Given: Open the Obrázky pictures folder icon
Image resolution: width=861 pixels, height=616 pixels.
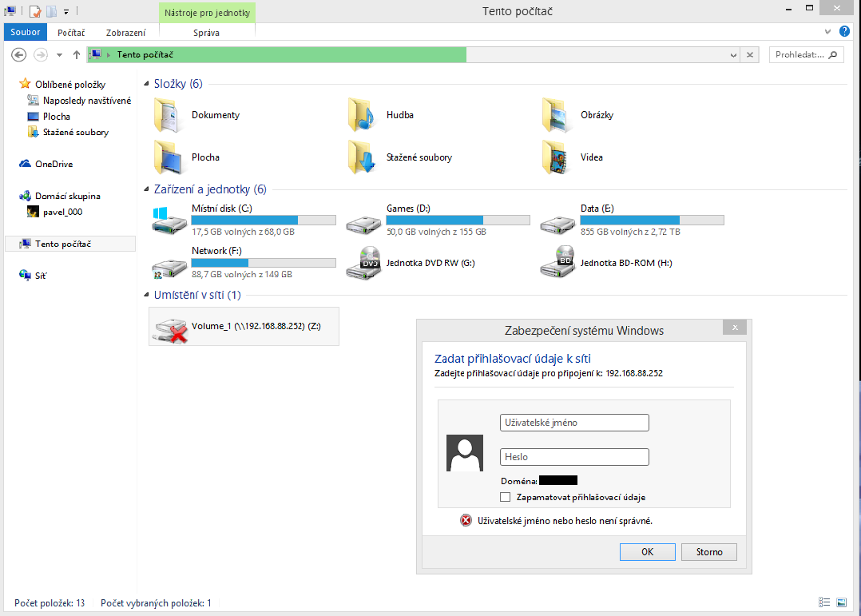Looking at the screenshot, I should [x=556, y=115].
